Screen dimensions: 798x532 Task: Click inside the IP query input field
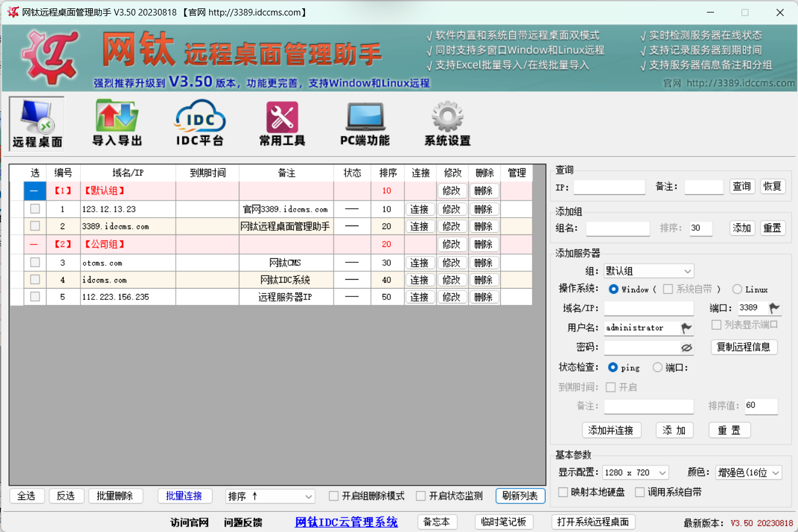(x=609, y=186)
